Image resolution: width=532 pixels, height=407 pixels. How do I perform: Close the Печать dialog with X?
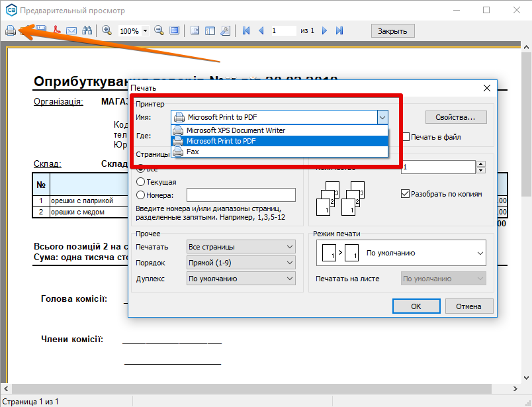pyautogui.click(x=487, y=88)
